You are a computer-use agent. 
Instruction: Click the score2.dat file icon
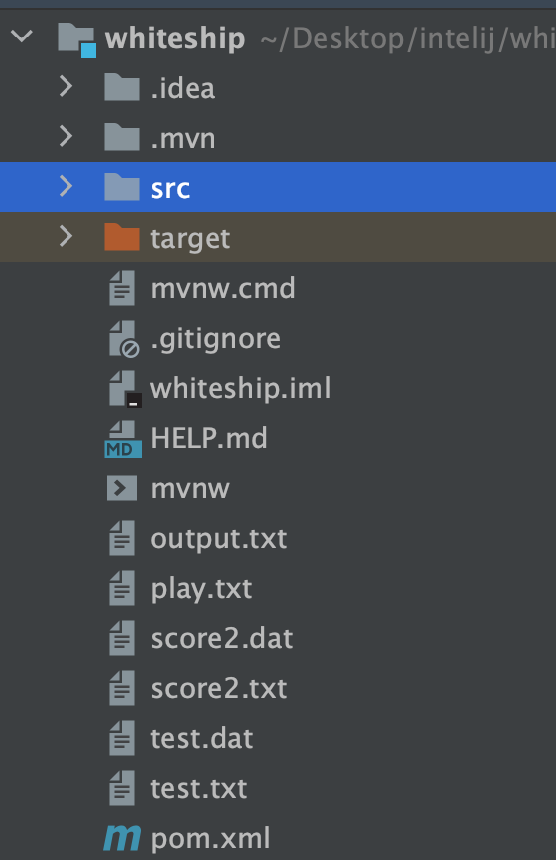(122, 637)
